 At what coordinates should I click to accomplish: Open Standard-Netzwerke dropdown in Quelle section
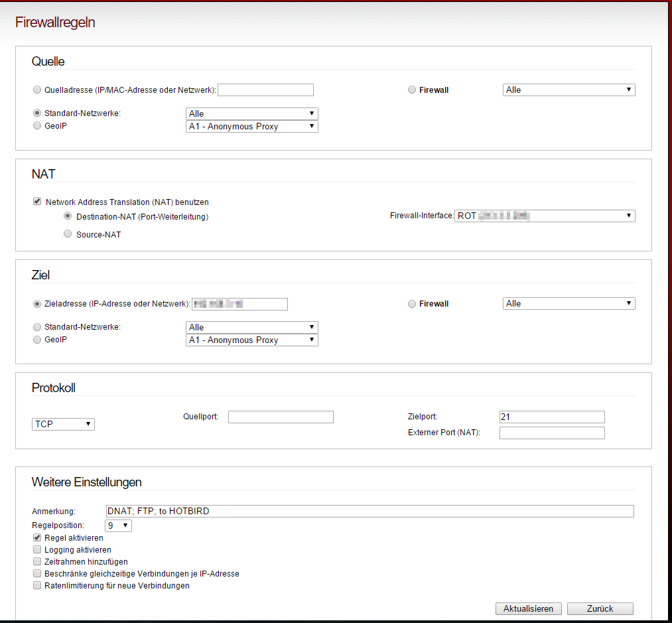coord(251,113)
